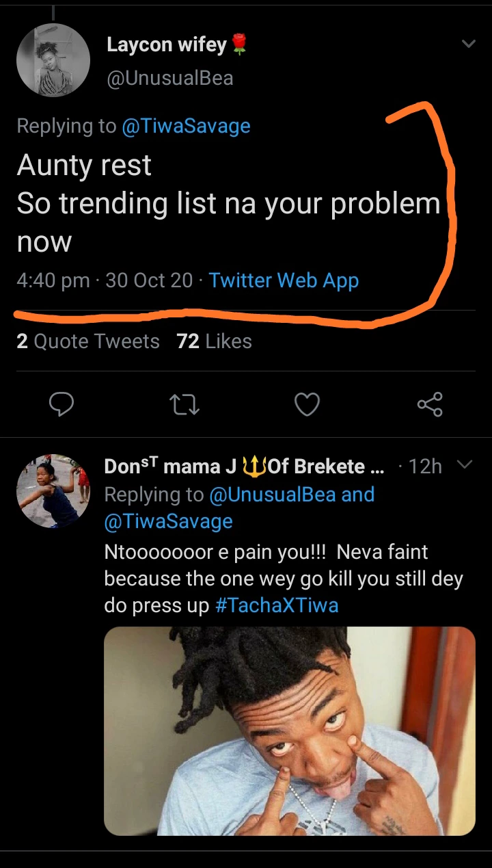Tap the Laycon wifey display name
This screenshot has width=492, height=868.
point(167,45)
